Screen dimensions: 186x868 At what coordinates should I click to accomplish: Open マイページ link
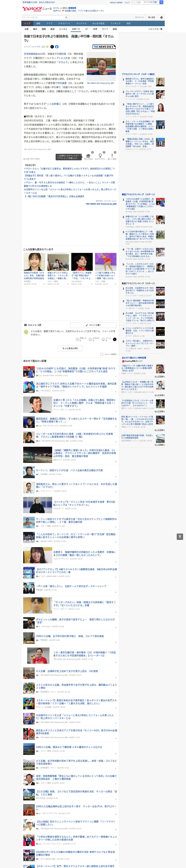point(139,18)
